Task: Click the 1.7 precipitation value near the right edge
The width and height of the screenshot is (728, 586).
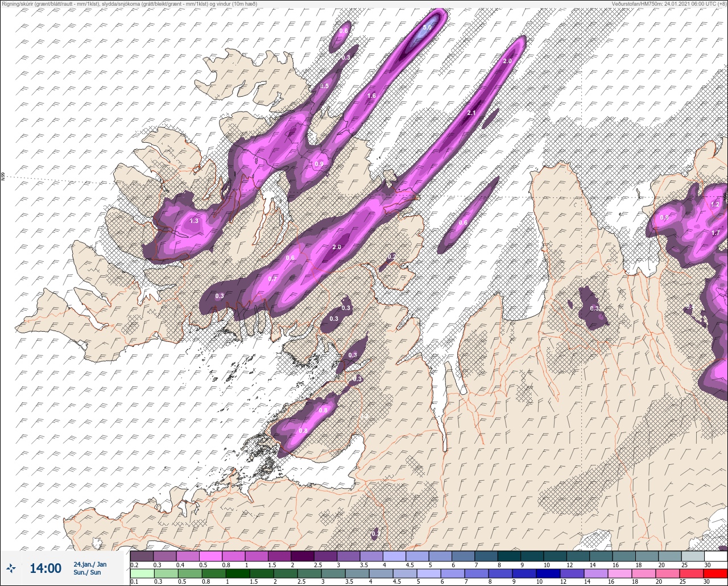Action: coord(715,233)
